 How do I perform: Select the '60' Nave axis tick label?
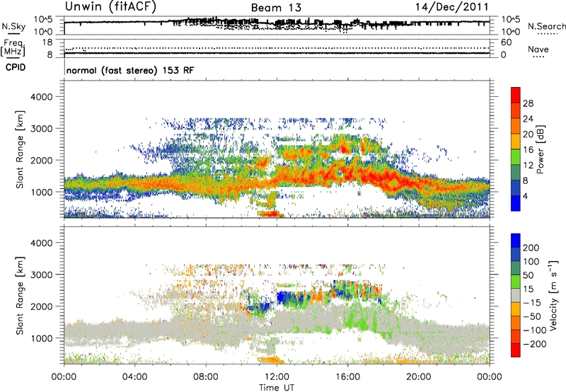point(506,42)
